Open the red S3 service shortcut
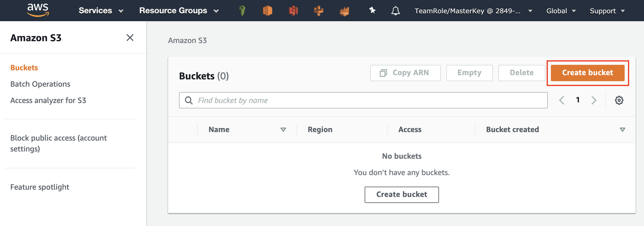 click(x=293, y=11)
